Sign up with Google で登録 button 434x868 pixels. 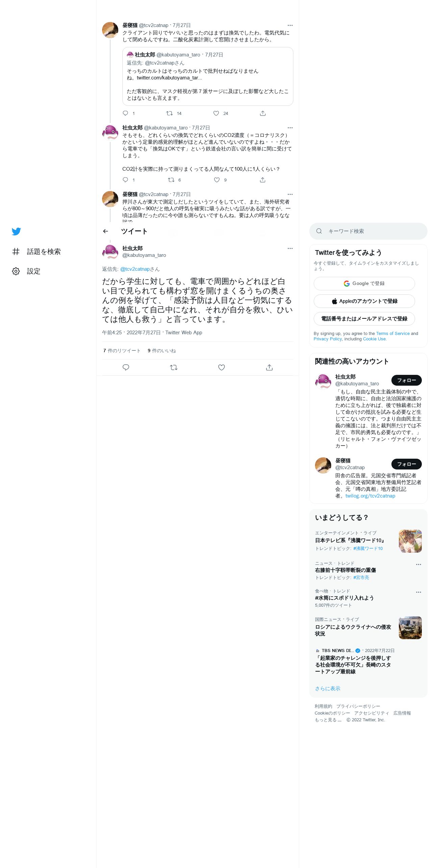[x=364, y=284]
